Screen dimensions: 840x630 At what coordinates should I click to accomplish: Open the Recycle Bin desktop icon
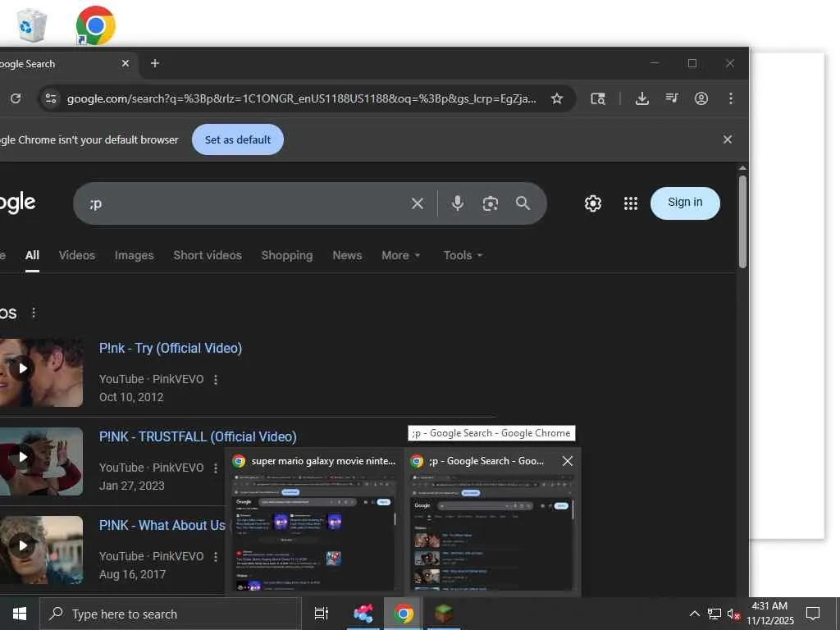[x=32, y=25]
